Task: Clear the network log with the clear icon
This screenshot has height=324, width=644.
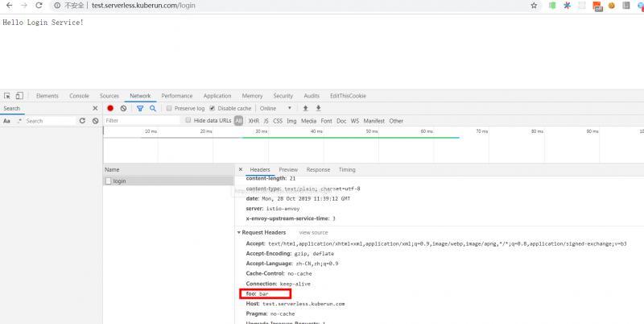Action: pyautogui.click(x=123, y=108)
